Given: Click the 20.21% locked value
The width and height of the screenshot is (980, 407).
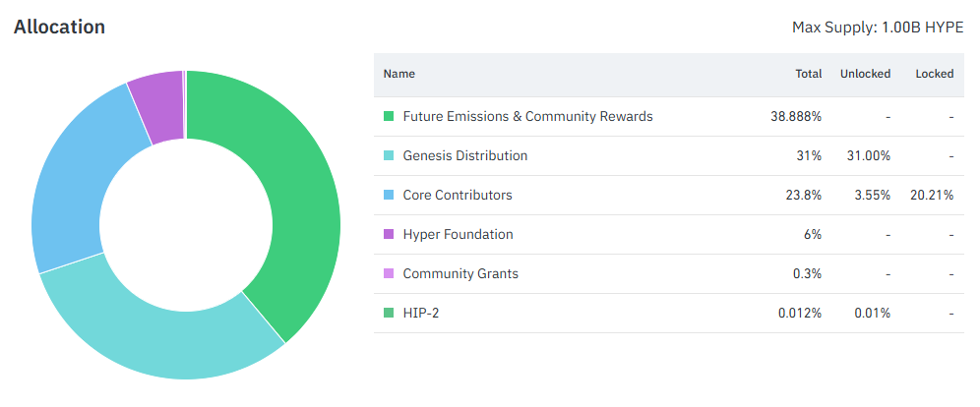Looking at the screenshot, I should click(932, 195).
